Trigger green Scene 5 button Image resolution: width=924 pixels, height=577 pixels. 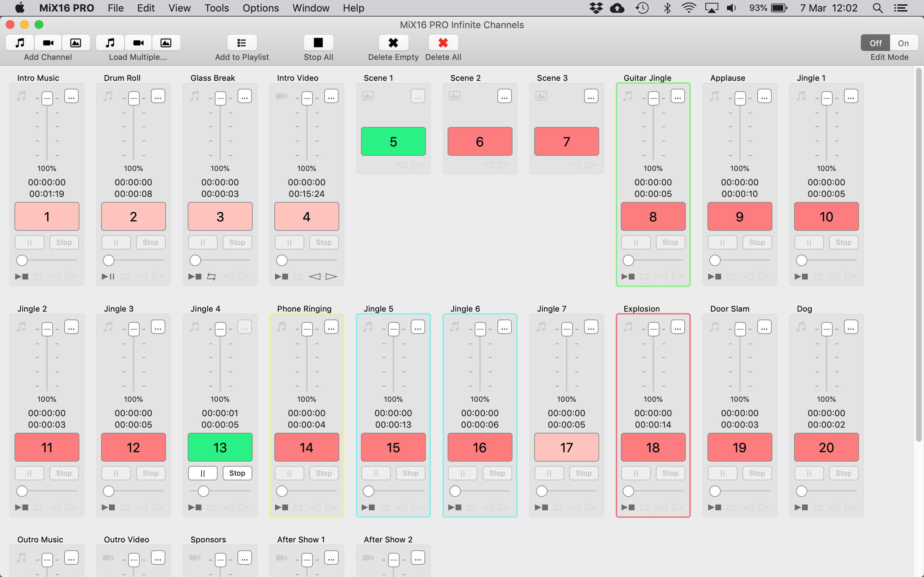[393, 142]
